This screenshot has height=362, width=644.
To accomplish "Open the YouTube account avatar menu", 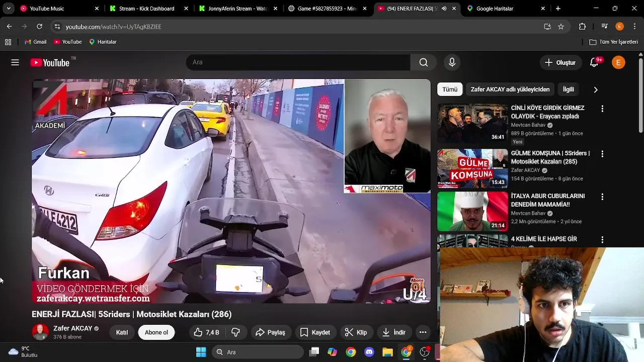I will (618, 62).
